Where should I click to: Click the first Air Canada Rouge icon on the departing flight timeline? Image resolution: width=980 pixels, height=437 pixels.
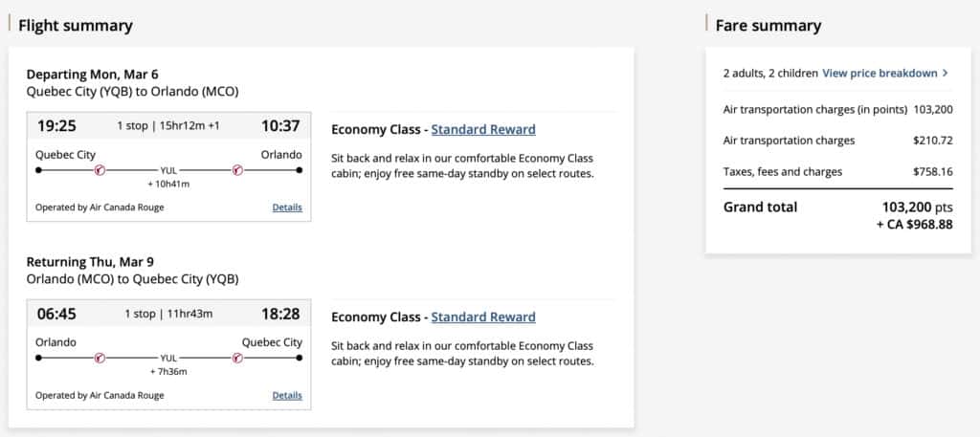[100, 170]
